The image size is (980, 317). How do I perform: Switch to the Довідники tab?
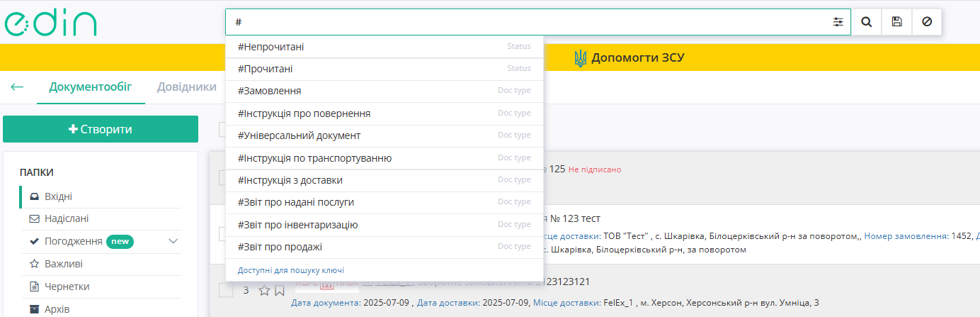[187, 87]
